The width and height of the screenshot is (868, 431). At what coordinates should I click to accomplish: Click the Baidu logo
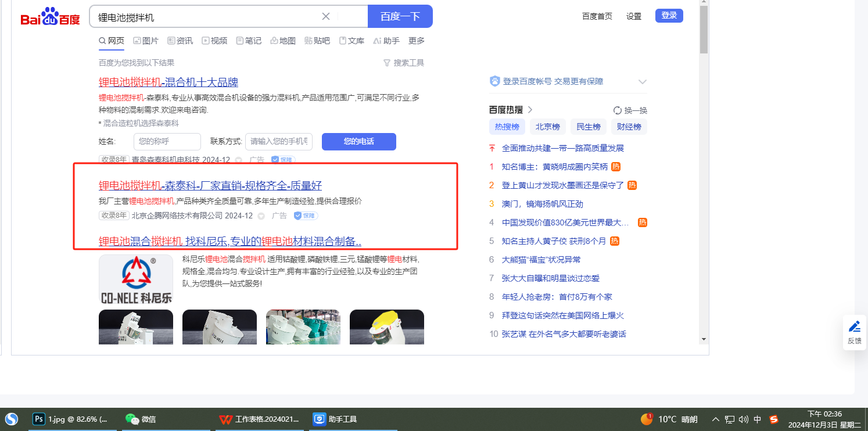click(51, 17)
